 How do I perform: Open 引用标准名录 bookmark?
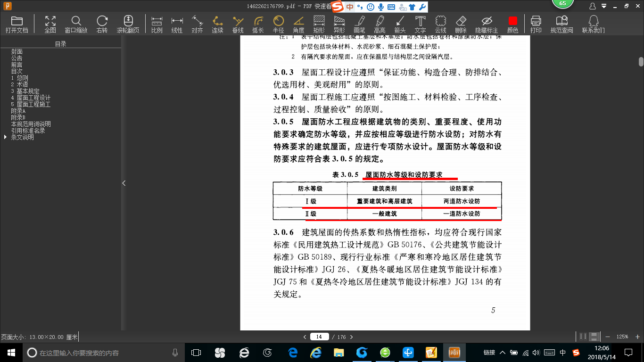click(x=28, y=131)
